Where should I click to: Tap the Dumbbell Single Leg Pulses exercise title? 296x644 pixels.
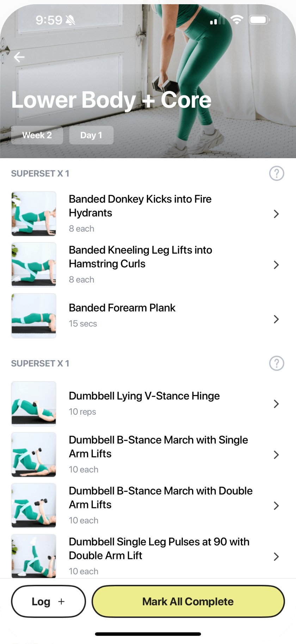tap(159, 549)
